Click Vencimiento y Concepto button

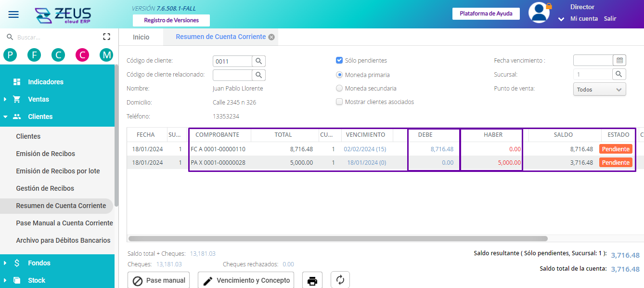point(247,280)
